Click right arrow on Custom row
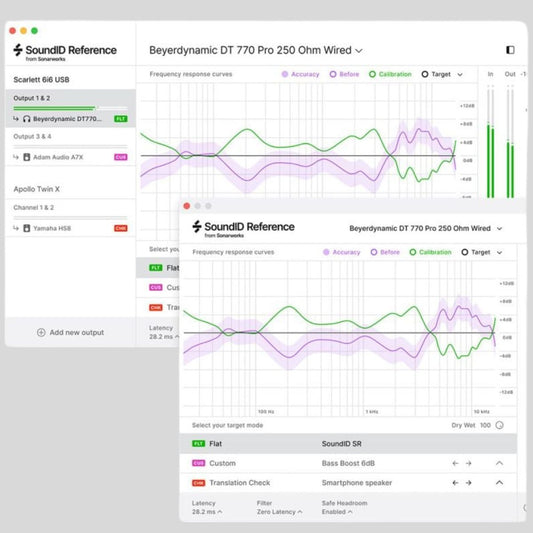Viewport: 533px width, 533px height. click(x=469, y=463)
